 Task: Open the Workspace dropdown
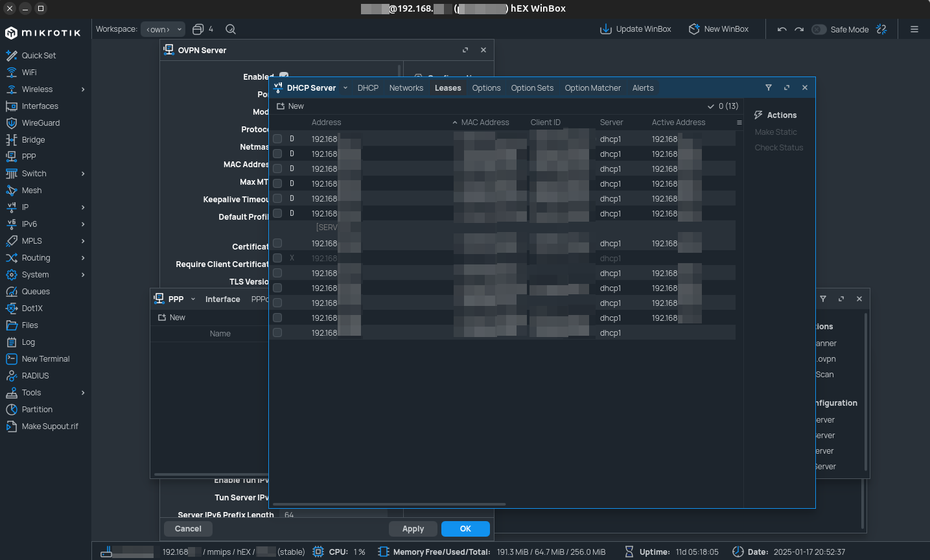coord(163,29)
